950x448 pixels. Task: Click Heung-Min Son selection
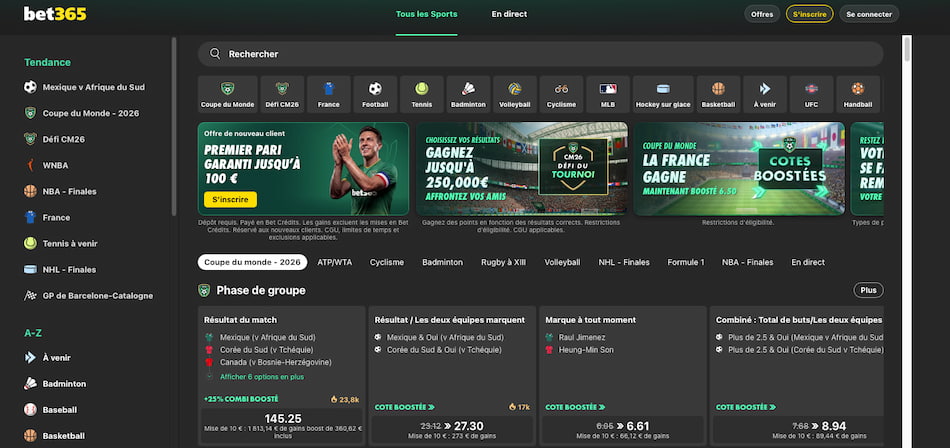click(x=586, y=350)
